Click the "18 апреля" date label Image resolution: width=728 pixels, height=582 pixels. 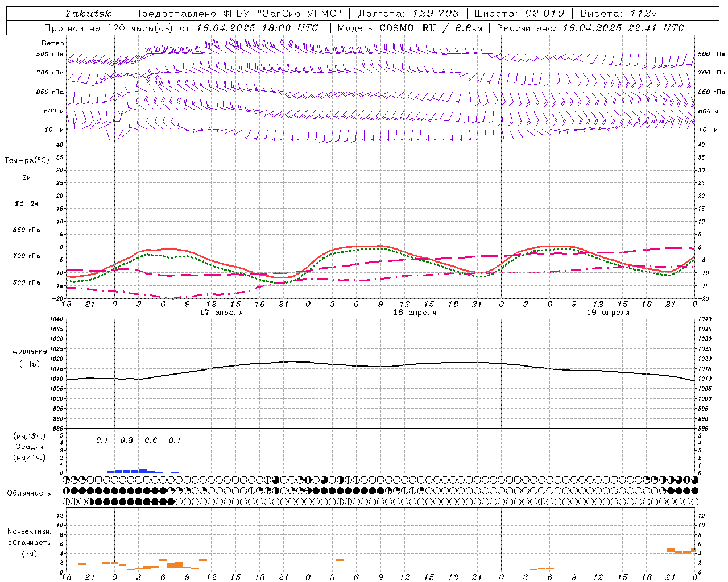415,313
